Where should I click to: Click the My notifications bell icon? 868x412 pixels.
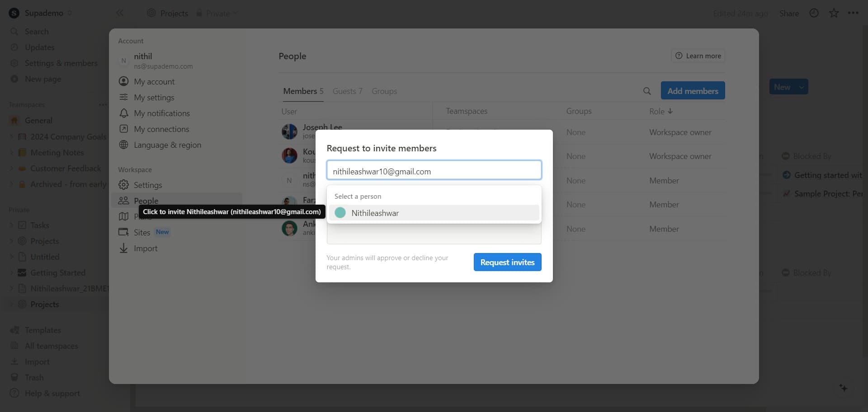point(123,113)
